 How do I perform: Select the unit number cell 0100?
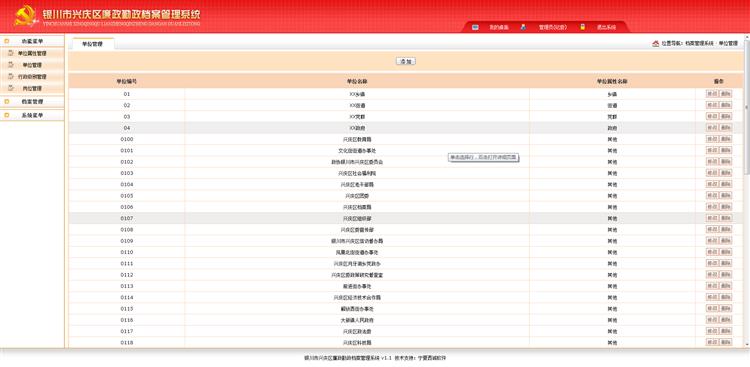[127, 139]
